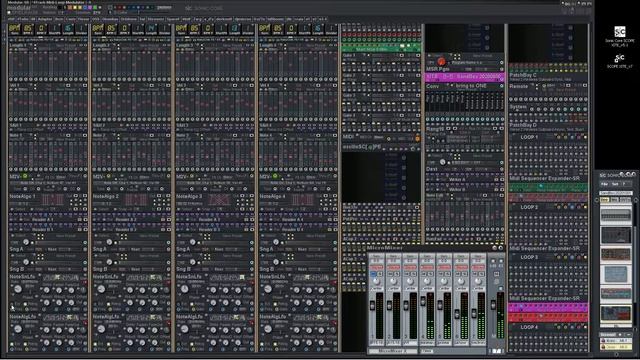Click the Length display in second column
The width and height of the screenshot is (640, 360).
point(151,29)
